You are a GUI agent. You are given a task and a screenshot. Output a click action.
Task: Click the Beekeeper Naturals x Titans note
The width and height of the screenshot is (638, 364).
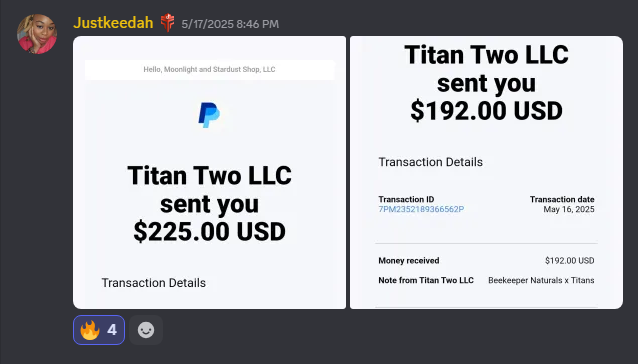pos(541,280)
